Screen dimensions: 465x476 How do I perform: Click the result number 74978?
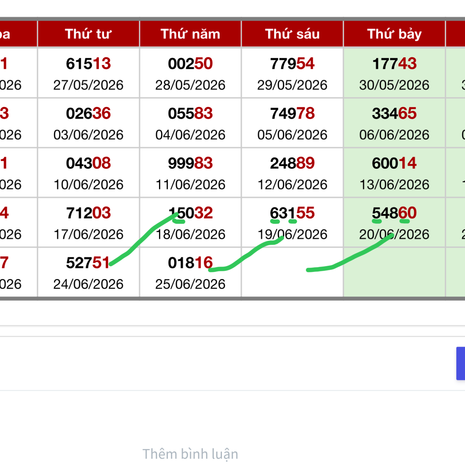coord(292,114)
